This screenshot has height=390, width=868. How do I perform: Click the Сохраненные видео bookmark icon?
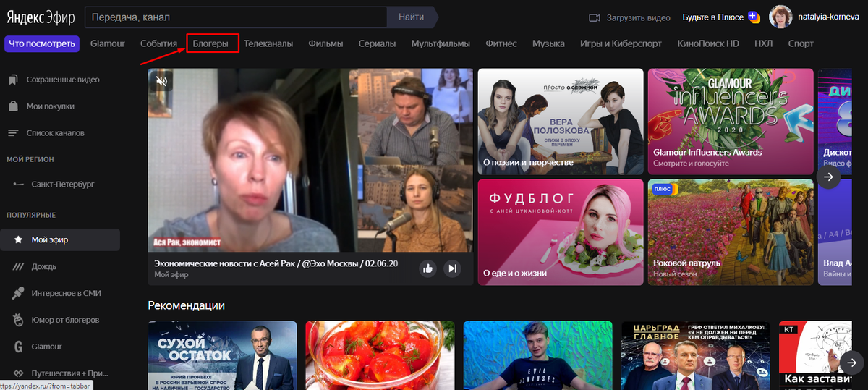[13, 80]
